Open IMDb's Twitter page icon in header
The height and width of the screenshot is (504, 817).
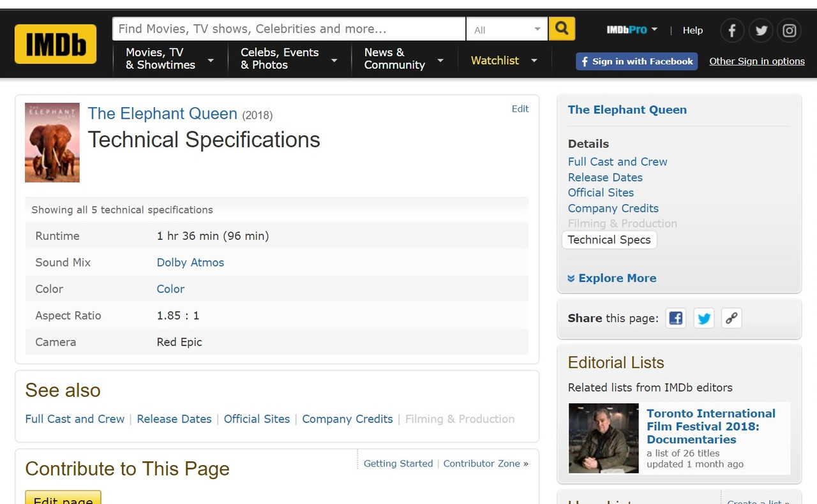coord(761,30)
